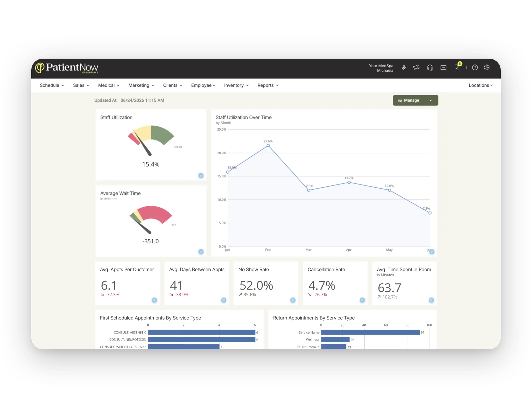This screenshot has width=532, height=408.
Task: Click filter icon on Average Wait Time card
Action: pos(201,252)
